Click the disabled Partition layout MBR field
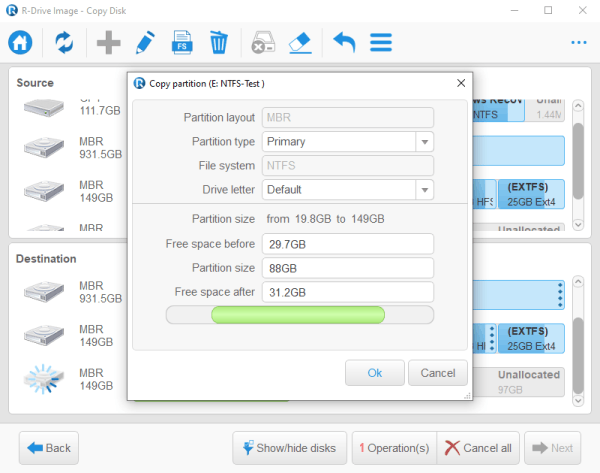This screenshot has height=473, width=600. (347, 117)
